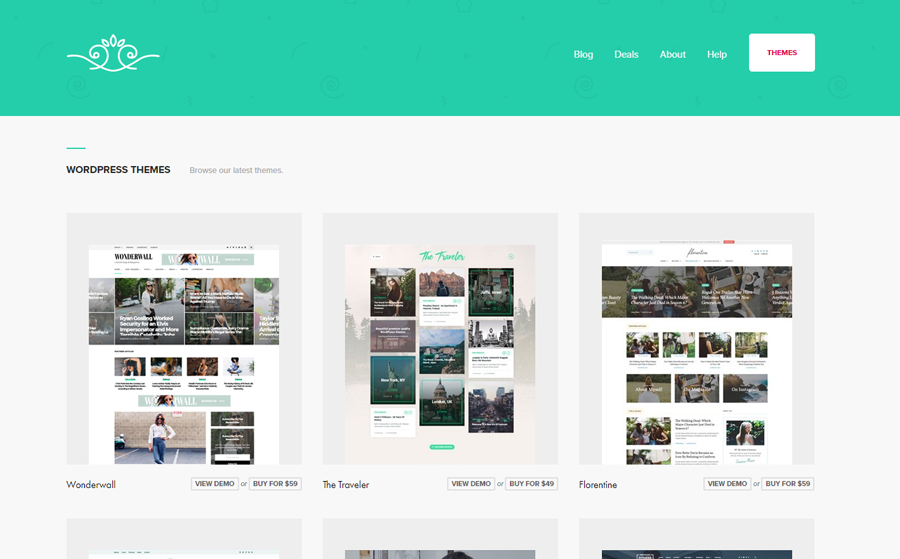Click The Traveler theme title

[x=345, y=485]
